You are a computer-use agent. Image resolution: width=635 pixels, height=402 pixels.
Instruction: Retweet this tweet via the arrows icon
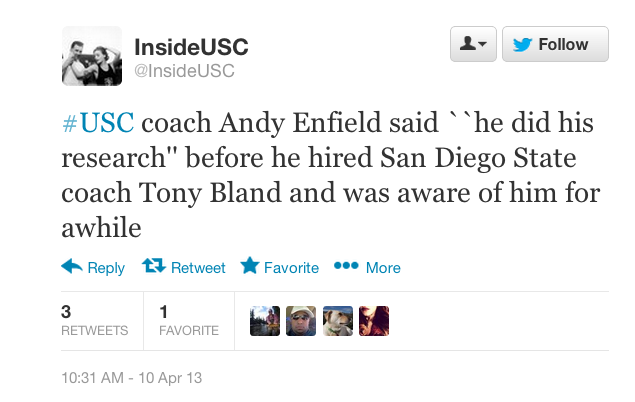(x=153, y=267)
